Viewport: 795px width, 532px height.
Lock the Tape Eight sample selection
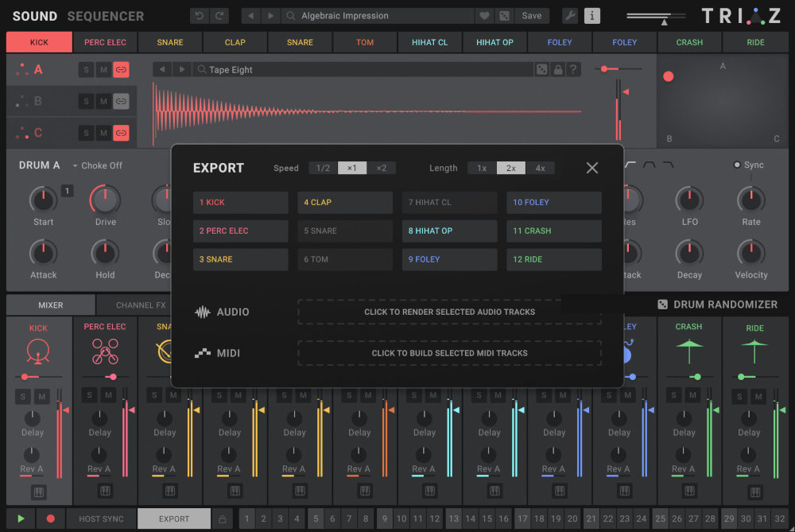(x=556, y=69)
